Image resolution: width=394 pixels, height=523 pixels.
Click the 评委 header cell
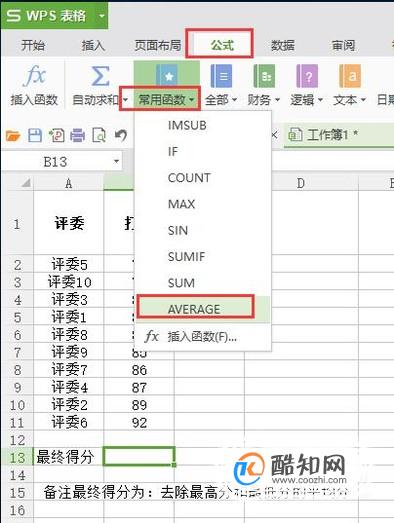[69, 223]
